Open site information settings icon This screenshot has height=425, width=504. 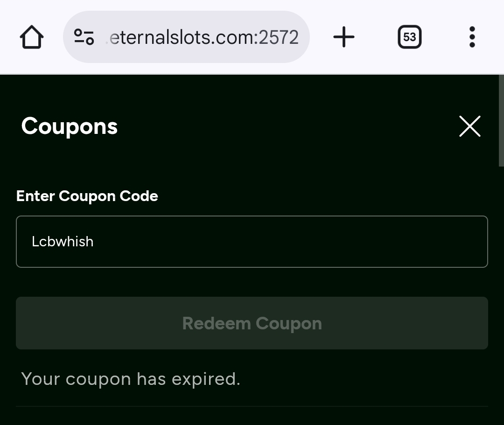(84, 37)
